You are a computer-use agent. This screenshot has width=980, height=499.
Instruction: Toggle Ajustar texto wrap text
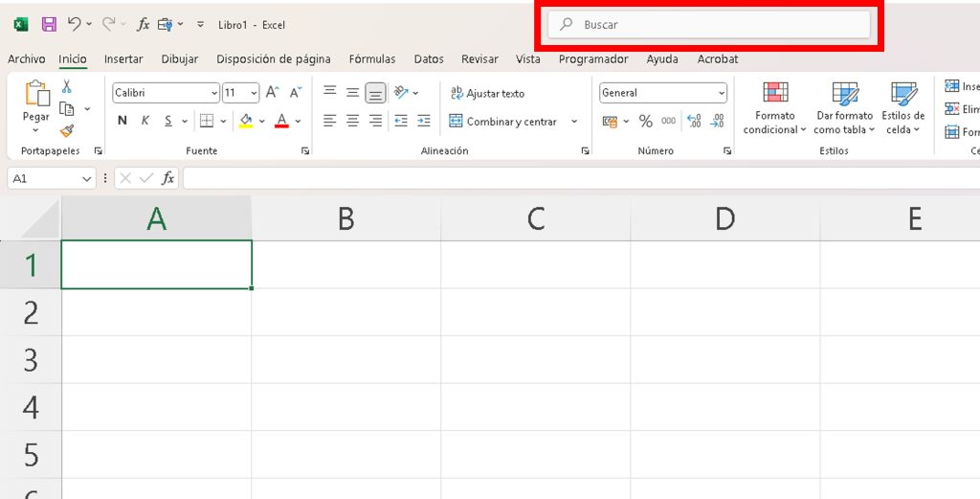(x=488, y=93)
